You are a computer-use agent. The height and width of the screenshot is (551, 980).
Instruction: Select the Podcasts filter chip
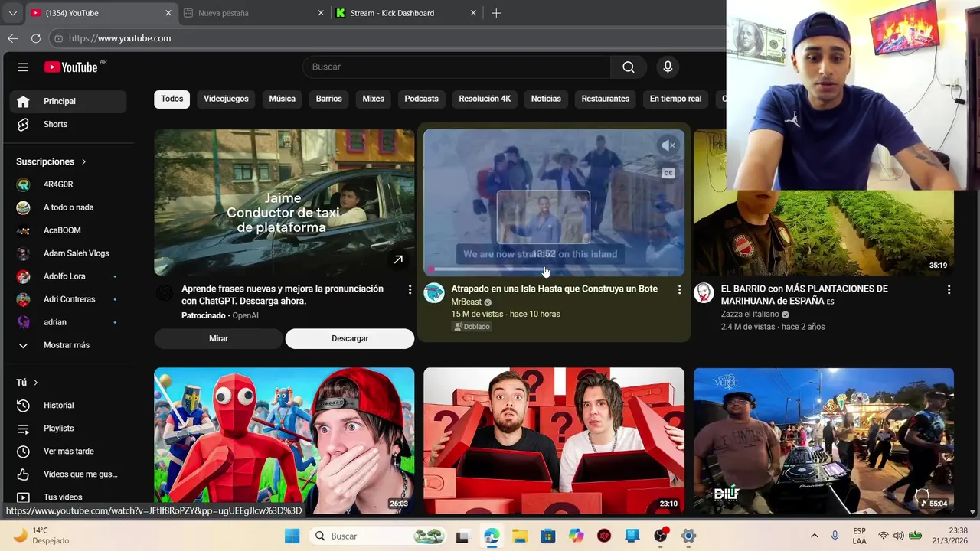click(x=421, y=99)
